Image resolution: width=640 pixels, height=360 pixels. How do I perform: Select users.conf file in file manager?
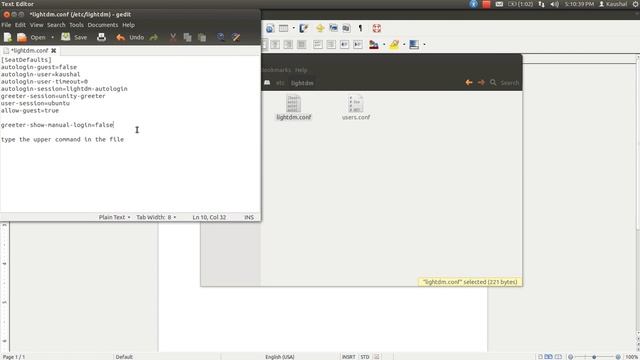356,108
